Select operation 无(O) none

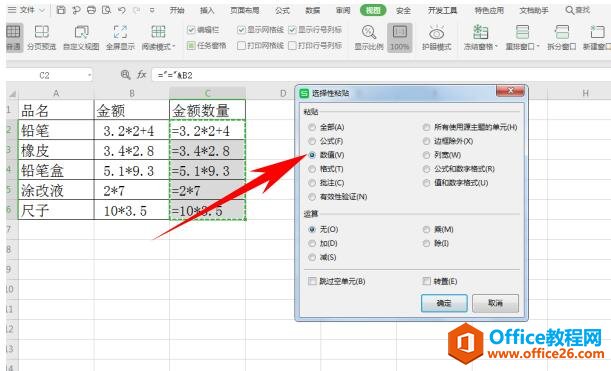pyautogui.click(x=312, y=230)
